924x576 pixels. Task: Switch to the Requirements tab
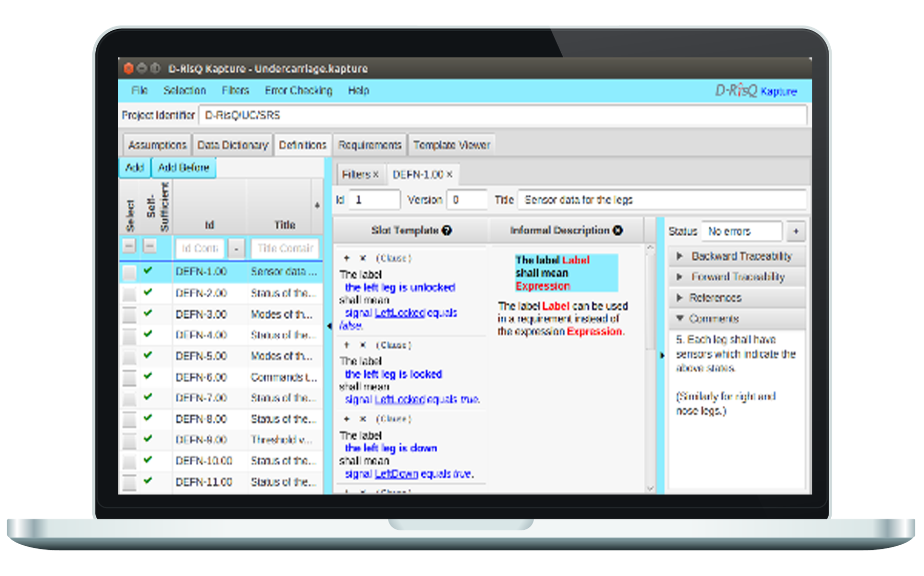pyautogui.click(x=369, y=145)
